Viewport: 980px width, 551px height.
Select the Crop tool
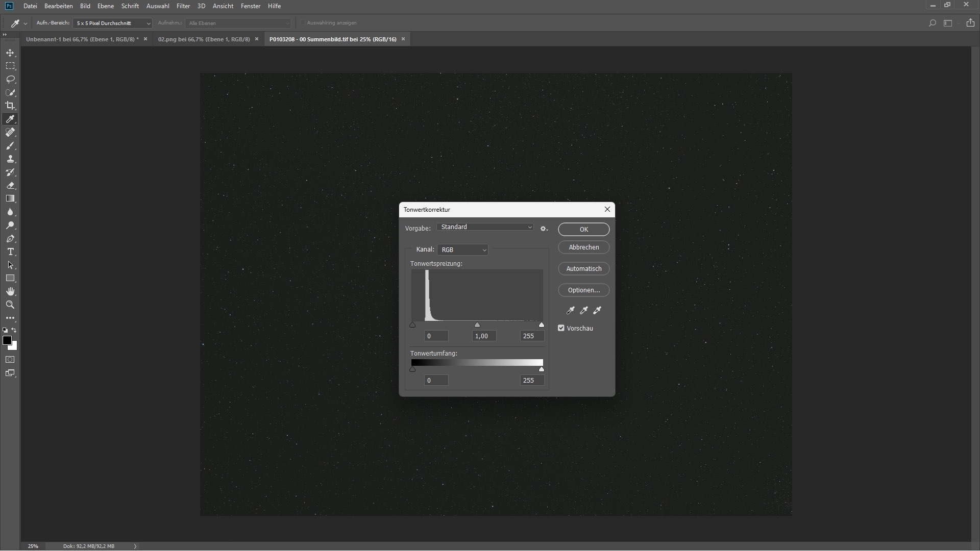click(10, 106)
